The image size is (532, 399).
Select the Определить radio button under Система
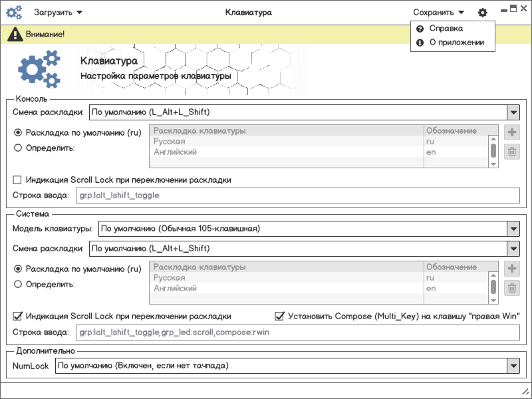pos(18,285)
